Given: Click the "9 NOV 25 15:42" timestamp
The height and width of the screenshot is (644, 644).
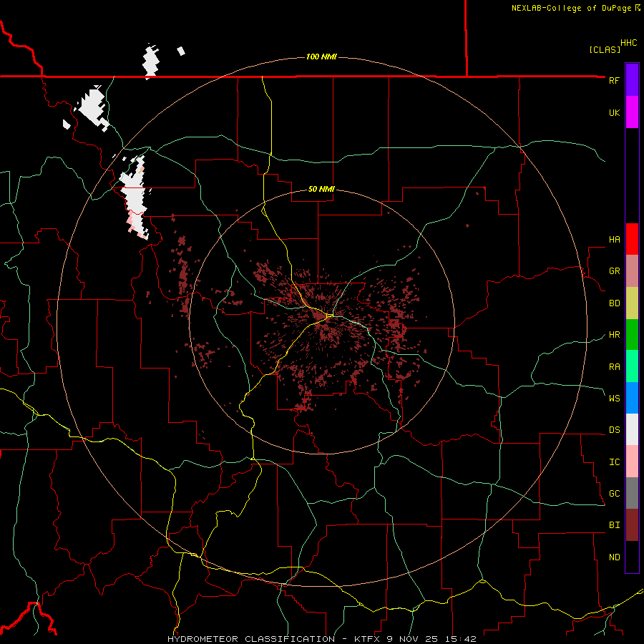Looking at the screenshot, I should point(431,639).
